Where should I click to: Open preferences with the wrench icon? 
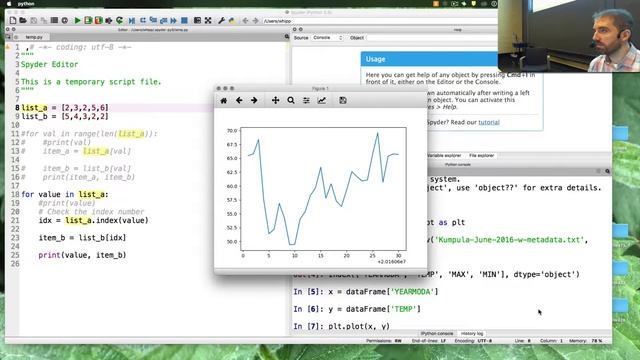pos(221,20)
